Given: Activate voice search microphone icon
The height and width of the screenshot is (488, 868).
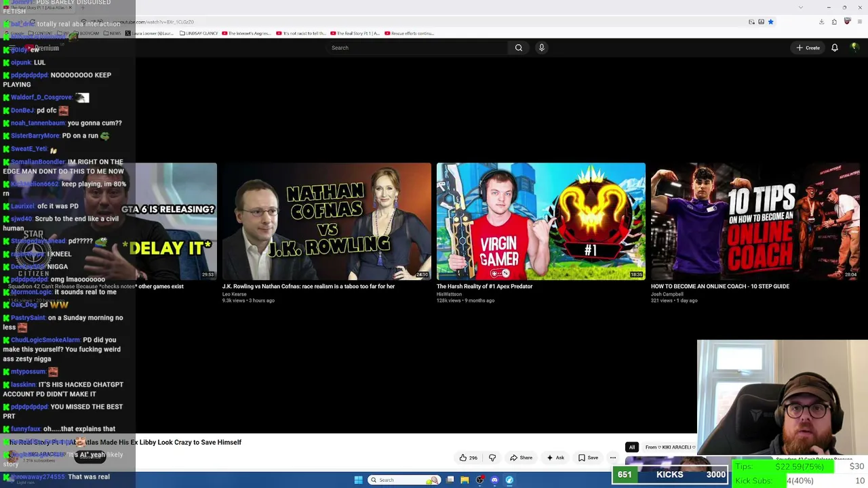Looking at the screenshot, I should click(541, 47).
